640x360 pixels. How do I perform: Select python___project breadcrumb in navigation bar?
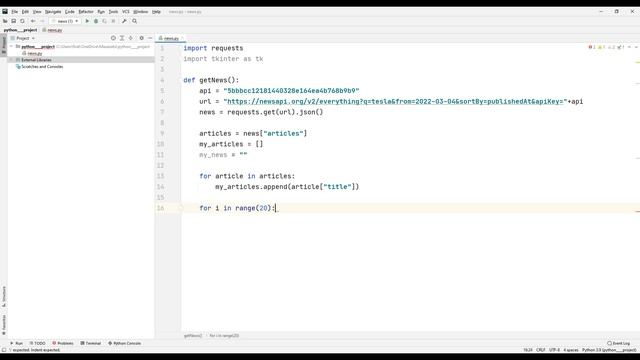[20, 30]
